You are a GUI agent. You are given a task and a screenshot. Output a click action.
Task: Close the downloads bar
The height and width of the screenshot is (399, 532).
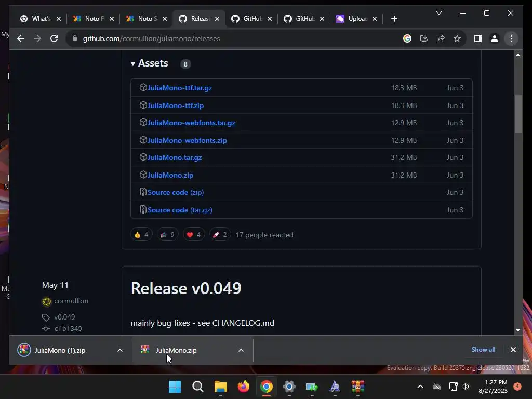(513, 350)
